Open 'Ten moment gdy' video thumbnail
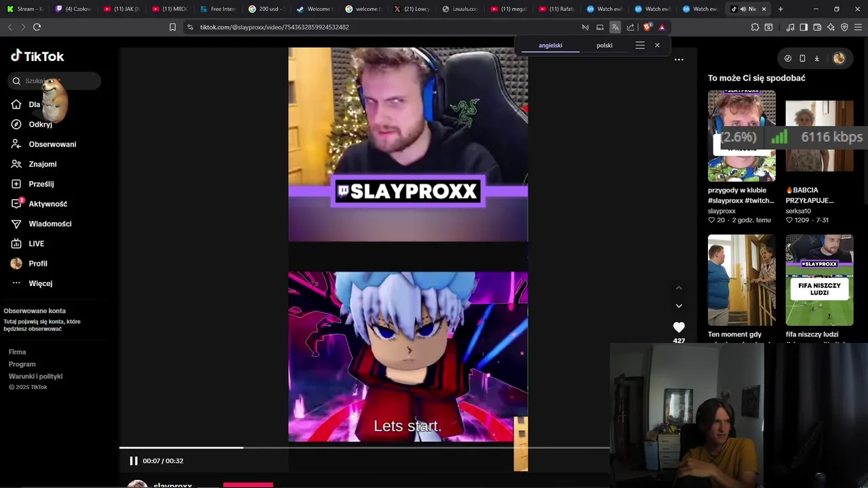 click(741, 280)
